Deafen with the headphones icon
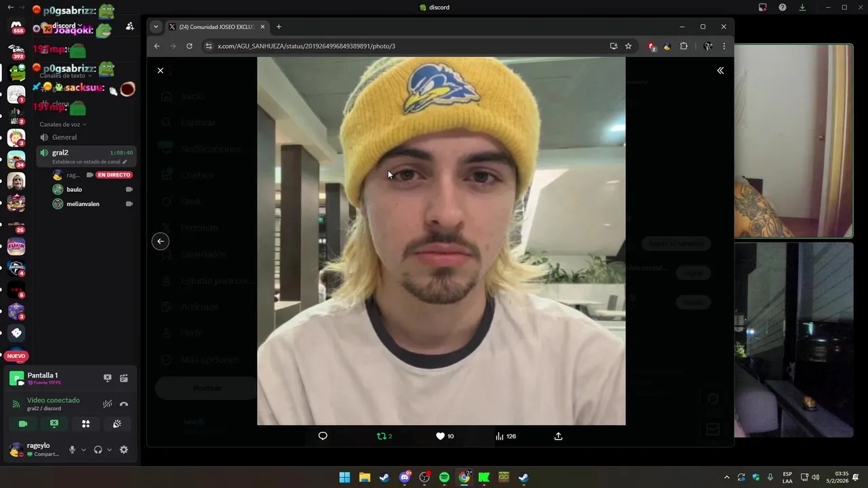The width and height of the screenshot is (868, 488). pos(98,449)
